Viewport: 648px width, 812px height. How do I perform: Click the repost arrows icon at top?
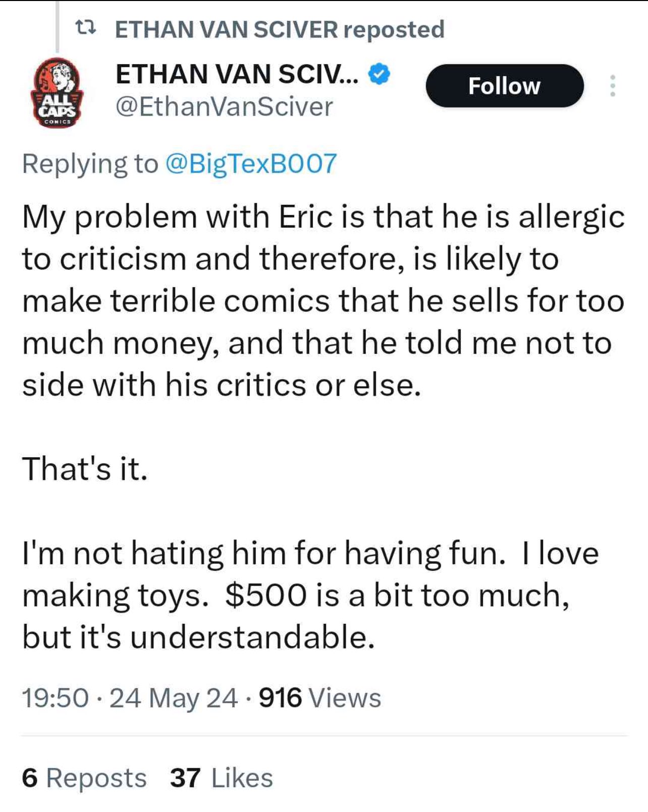pos(85,29)
